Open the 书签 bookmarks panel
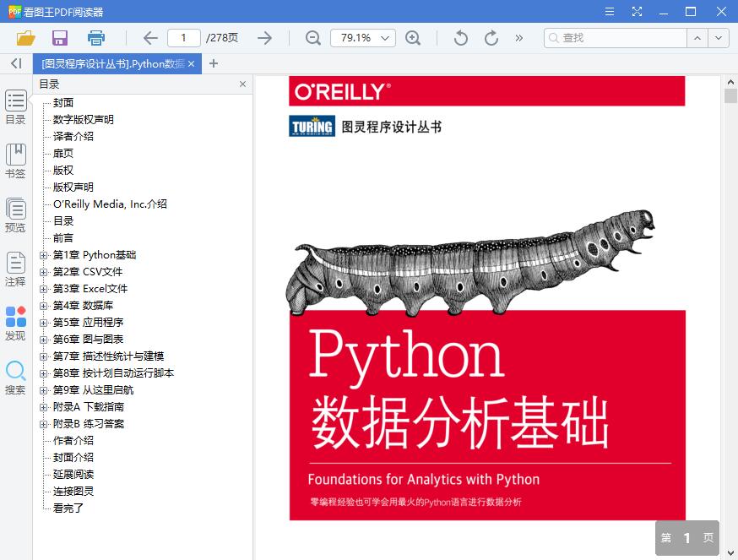Screen dimensions: 738x560 tap(15, 161)
